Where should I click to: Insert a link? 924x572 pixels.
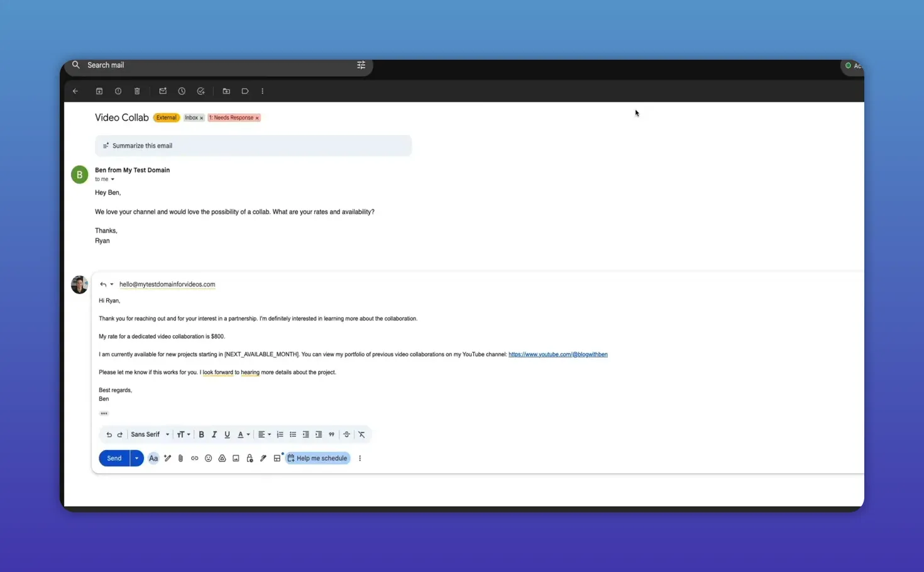pos(195,458)
